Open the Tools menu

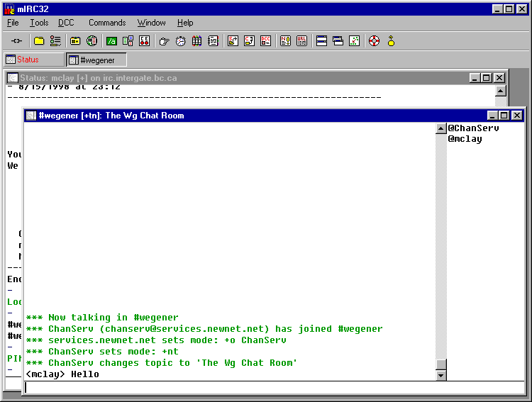pyautogui.click(x=39, y=23)
